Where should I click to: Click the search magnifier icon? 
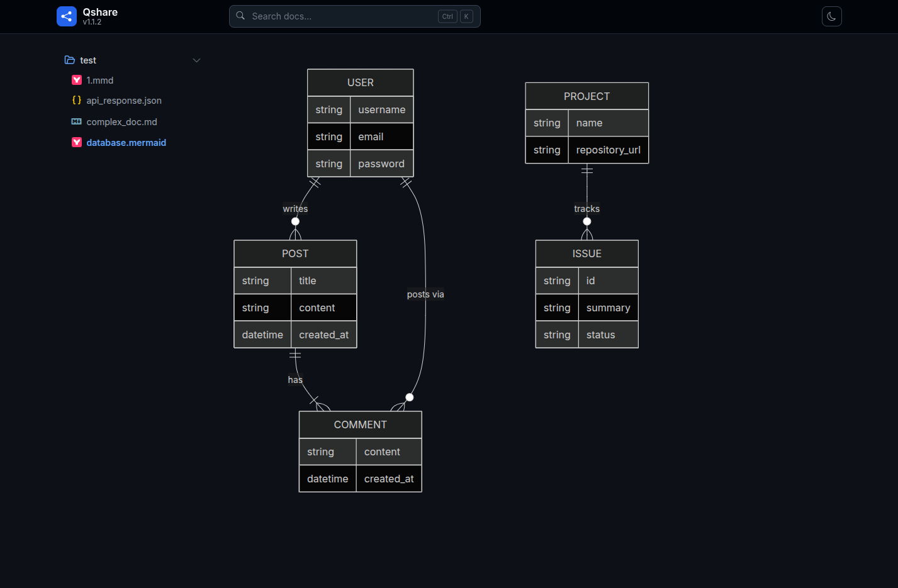pos(240,16)
